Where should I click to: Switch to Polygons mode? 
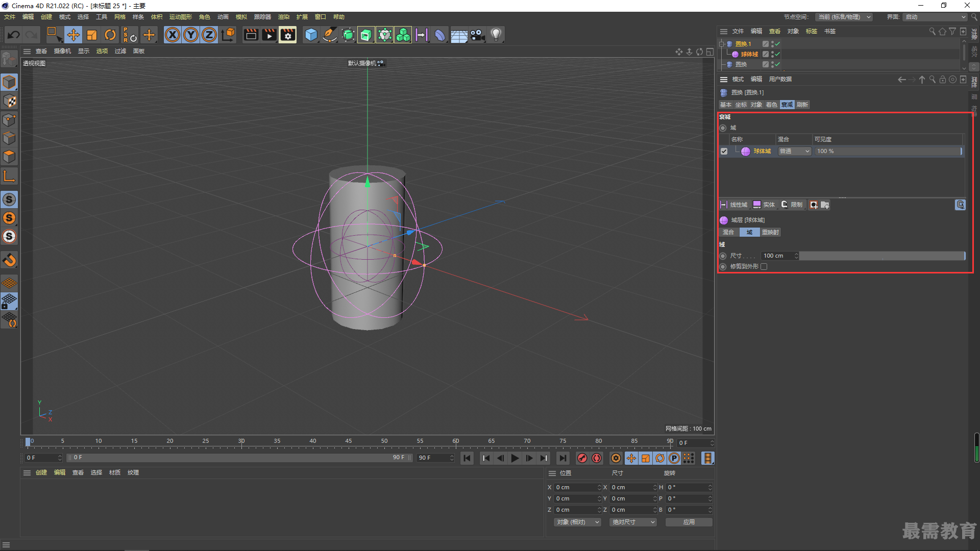click(x=9, y=157)
